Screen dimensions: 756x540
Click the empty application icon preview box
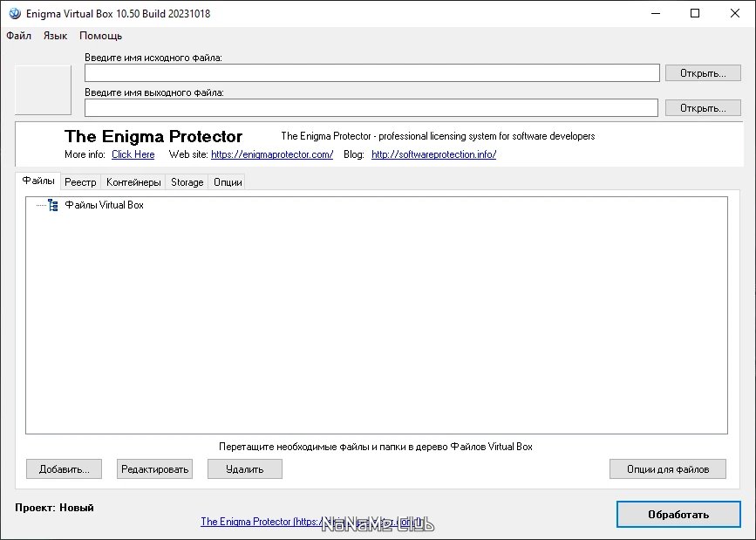43,90
